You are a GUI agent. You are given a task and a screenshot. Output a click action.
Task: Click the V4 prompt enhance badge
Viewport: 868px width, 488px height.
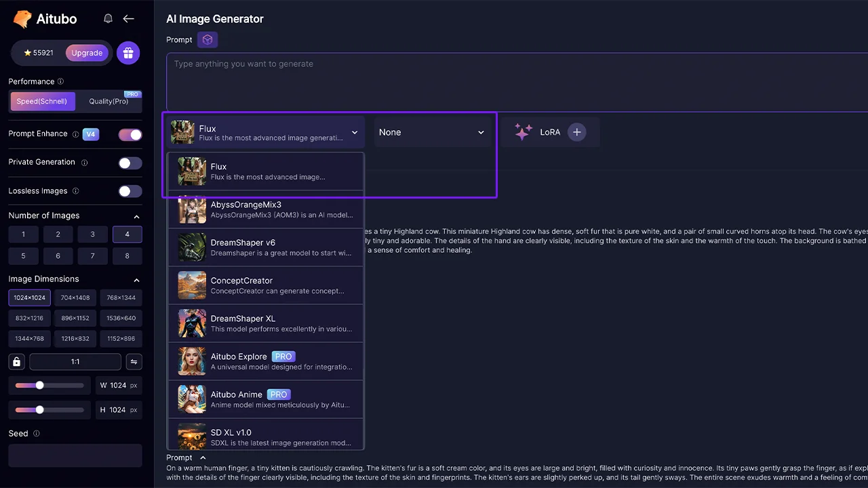click(x=91, y=134)
